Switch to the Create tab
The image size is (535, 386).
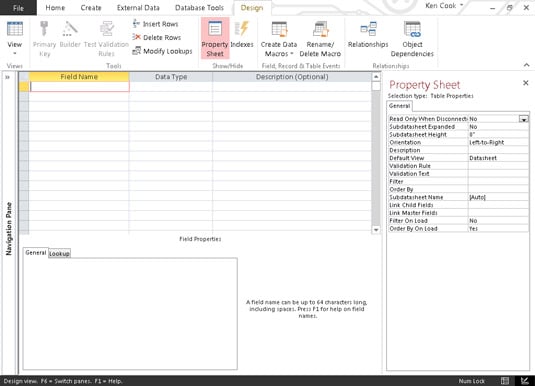pyautogui.click(x=91, y=8)
